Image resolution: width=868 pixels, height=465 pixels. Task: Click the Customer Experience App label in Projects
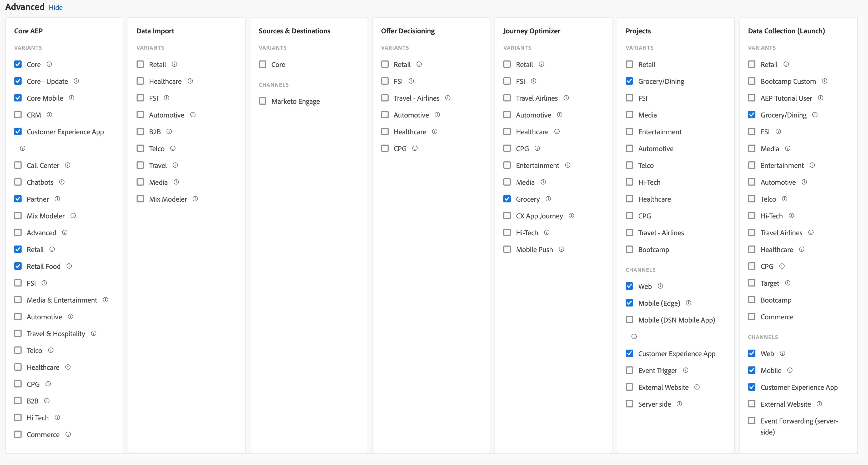[677, 354]
